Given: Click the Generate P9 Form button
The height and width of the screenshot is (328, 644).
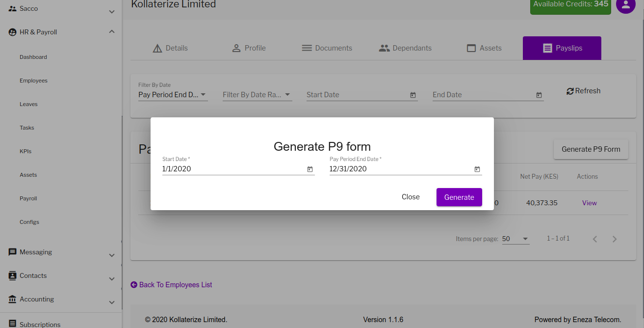Looking at the screenshot, I should point(591,149).
